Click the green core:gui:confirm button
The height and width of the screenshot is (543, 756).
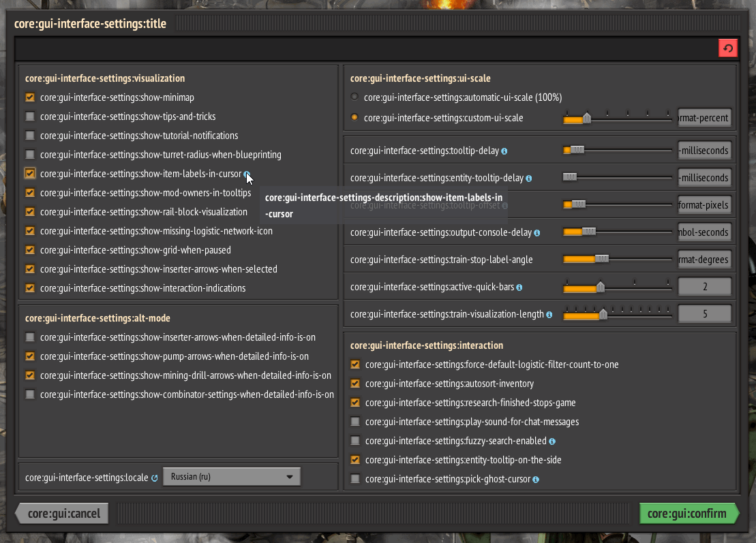click(x=687, y=514)
